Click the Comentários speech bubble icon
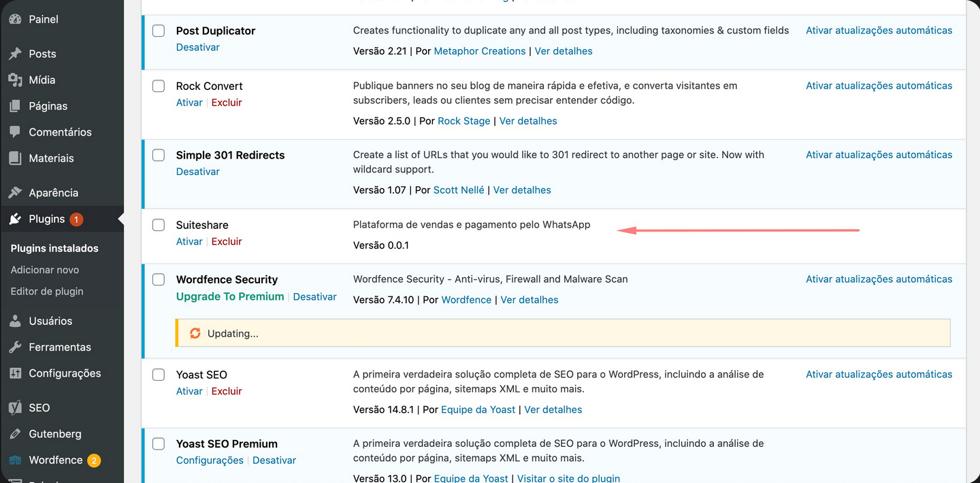This screenshot has width=980, height=483. click(x=15, y=132)
